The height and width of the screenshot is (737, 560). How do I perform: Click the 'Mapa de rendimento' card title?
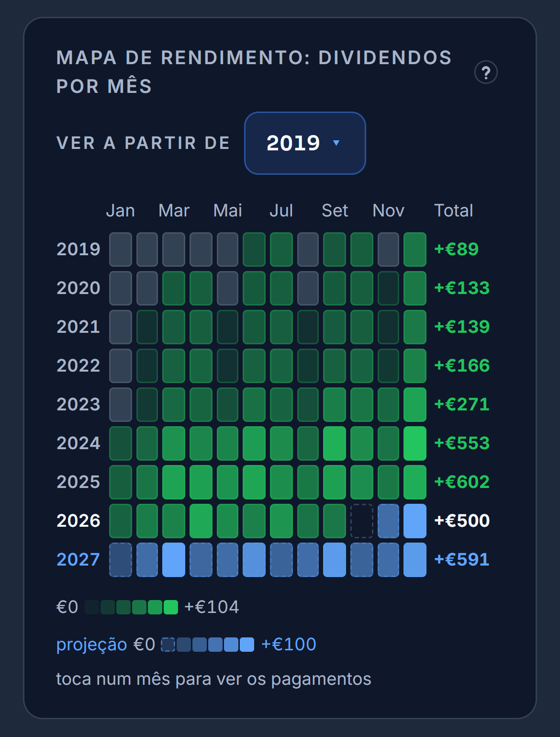[254, 72]
